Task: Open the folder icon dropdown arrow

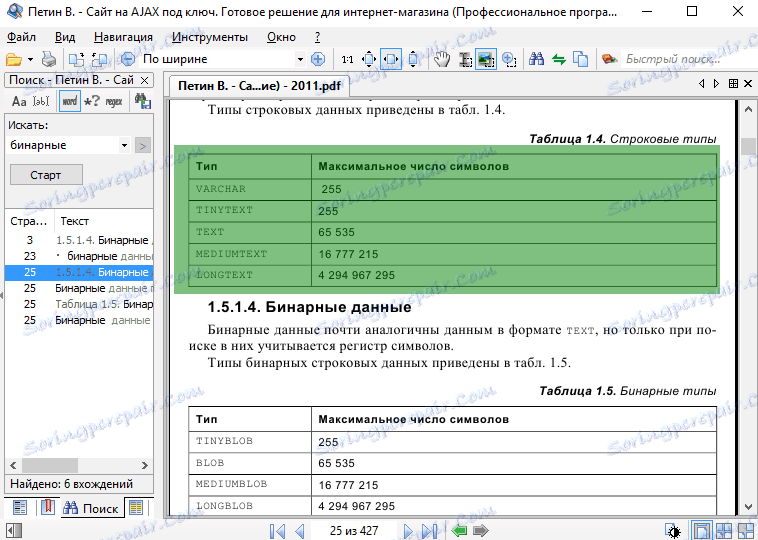Action: point(30,60)
